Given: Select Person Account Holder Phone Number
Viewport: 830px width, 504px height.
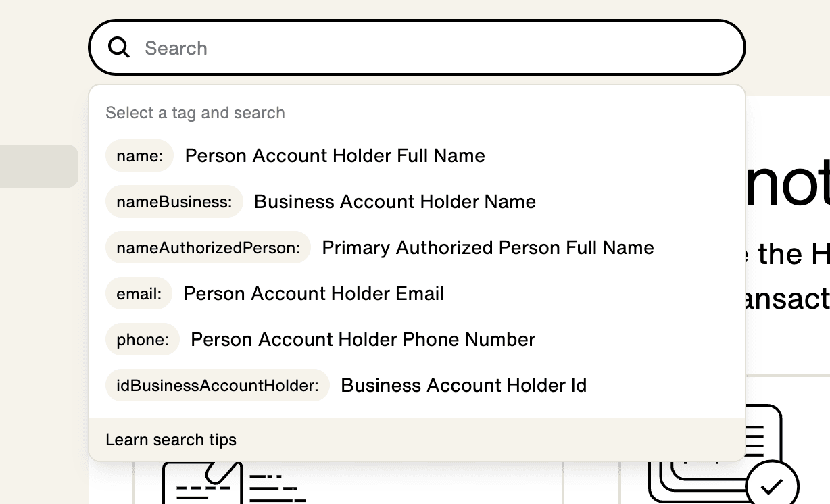Looking at the screenshot, I should click(x=363, y=339).
